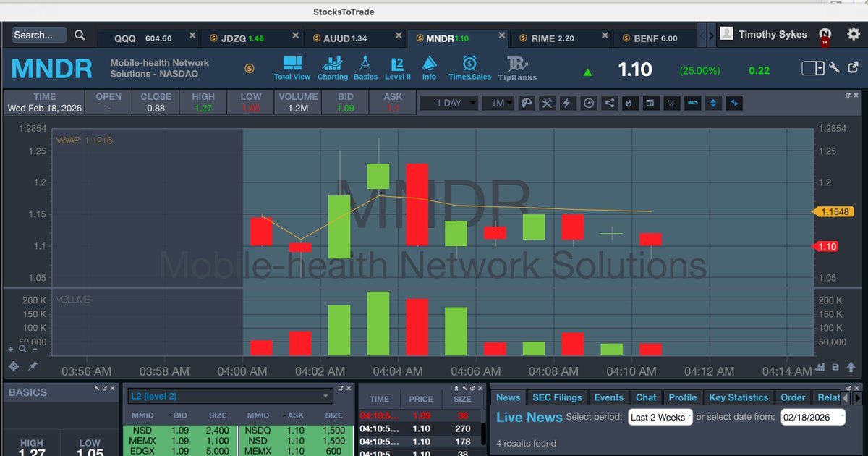Click the blue up-down arrows icon
This screenshot has width=868, height=456.
coord(713,103)
